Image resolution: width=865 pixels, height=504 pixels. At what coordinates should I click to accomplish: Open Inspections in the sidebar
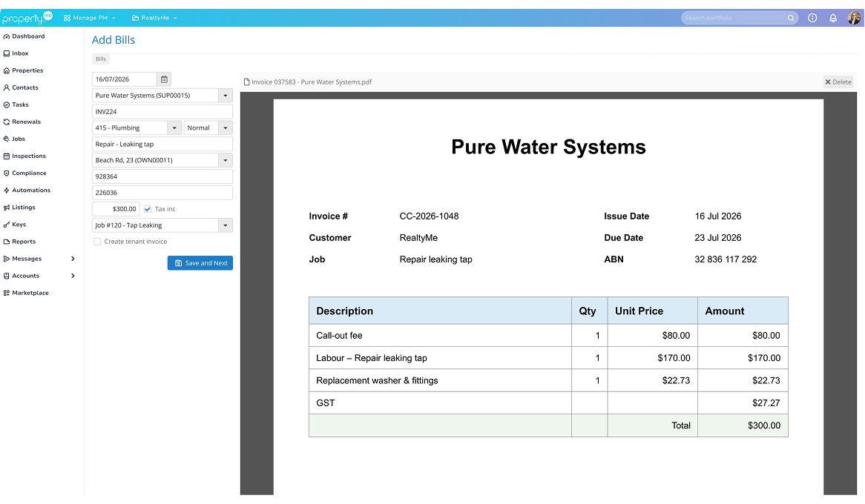click(24, 156)
